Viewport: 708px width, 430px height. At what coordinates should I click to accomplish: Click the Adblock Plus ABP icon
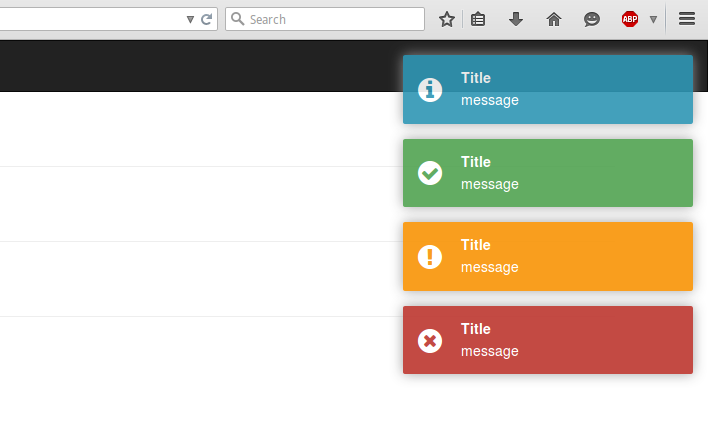pyautogui.click(x=629, y=19)
